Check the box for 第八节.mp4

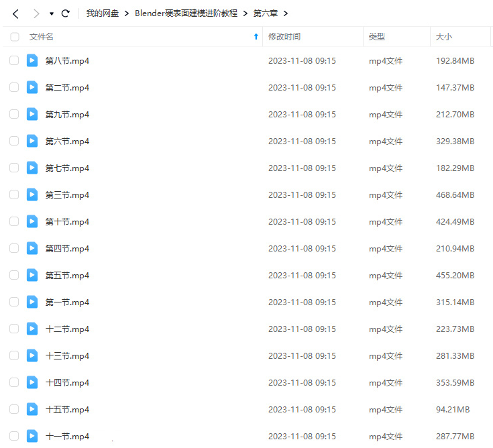(14, 60)
